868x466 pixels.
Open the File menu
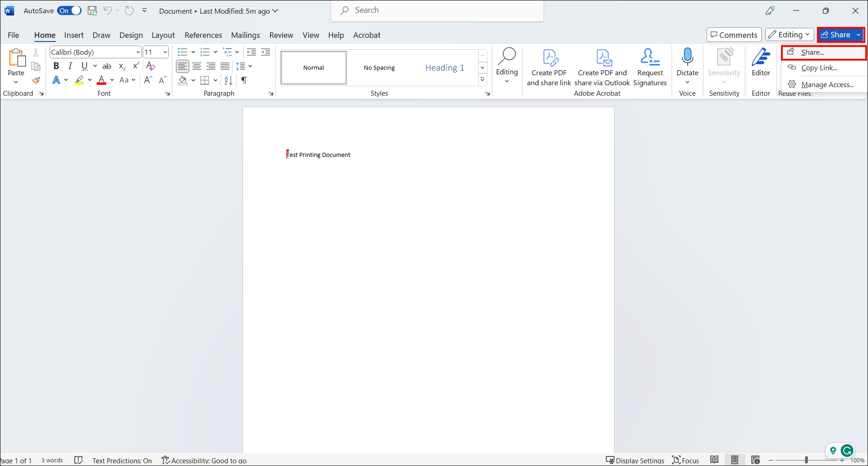tap(14, 35)
